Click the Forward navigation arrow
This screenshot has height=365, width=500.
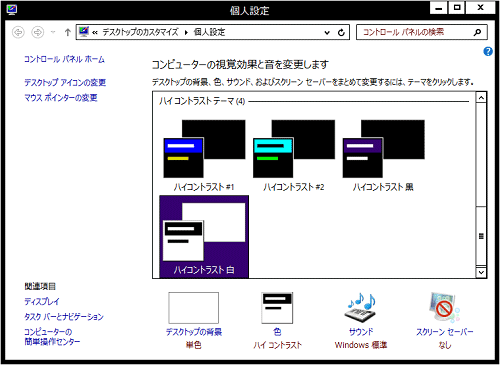click(x=38, y=32)
